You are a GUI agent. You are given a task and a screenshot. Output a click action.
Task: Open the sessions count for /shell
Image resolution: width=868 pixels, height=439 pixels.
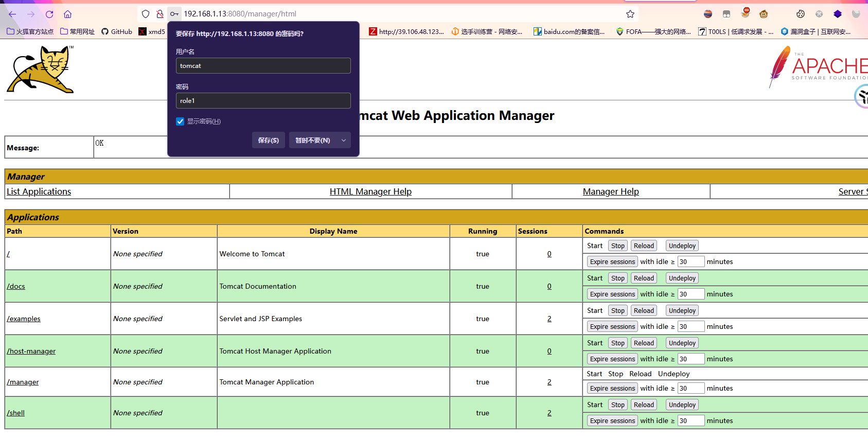tap(549, 413)
